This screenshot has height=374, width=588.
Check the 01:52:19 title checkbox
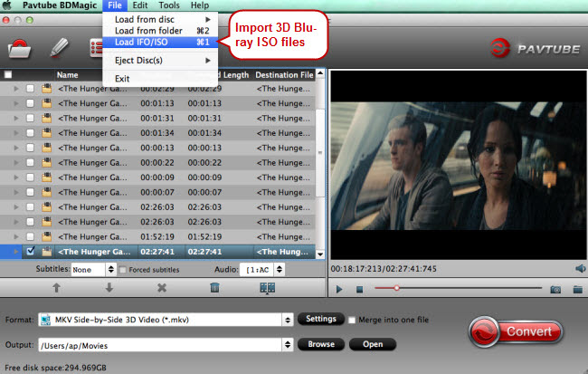point(30,236)
